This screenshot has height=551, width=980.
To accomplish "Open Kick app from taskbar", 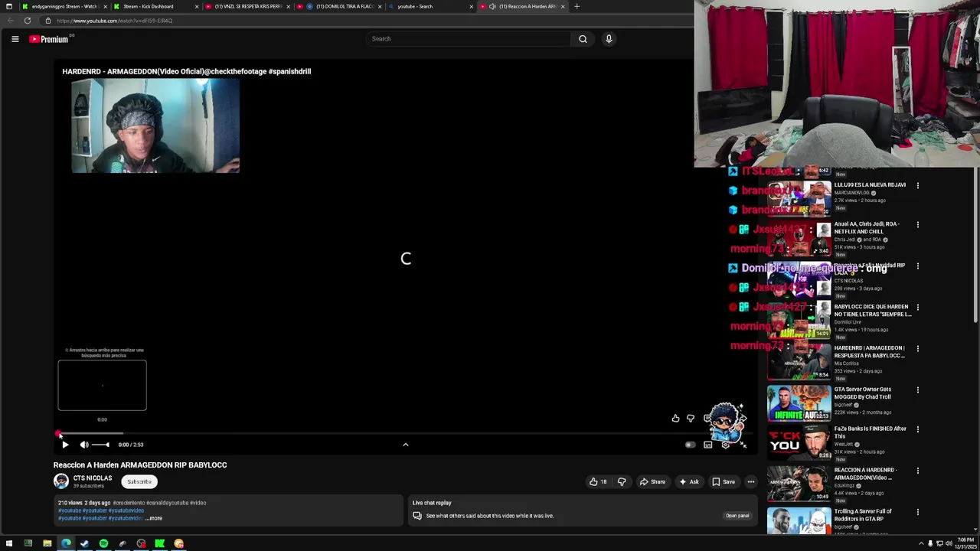I will tap(160, 544).
